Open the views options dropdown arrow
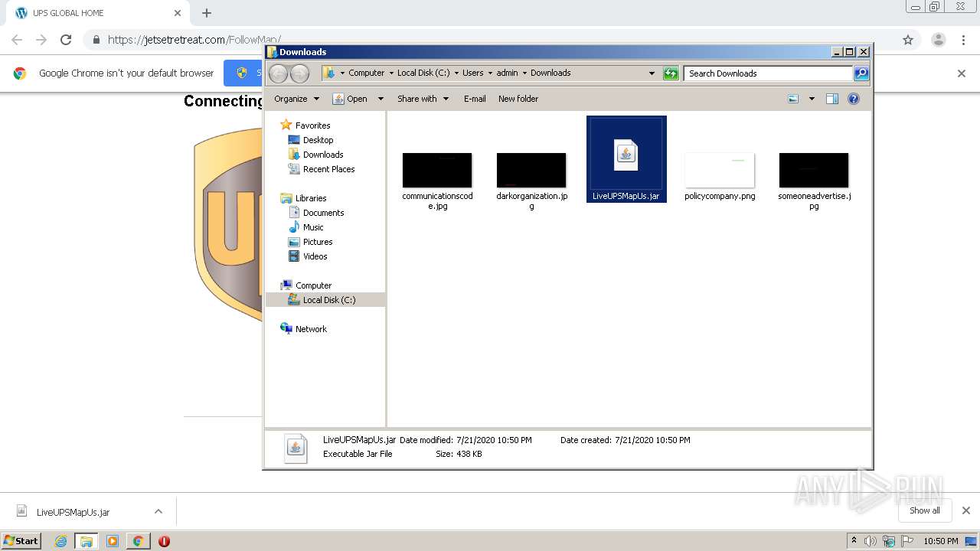Image resolution: width=980 pixels, height=551 pixels. [x=812, y=99]
